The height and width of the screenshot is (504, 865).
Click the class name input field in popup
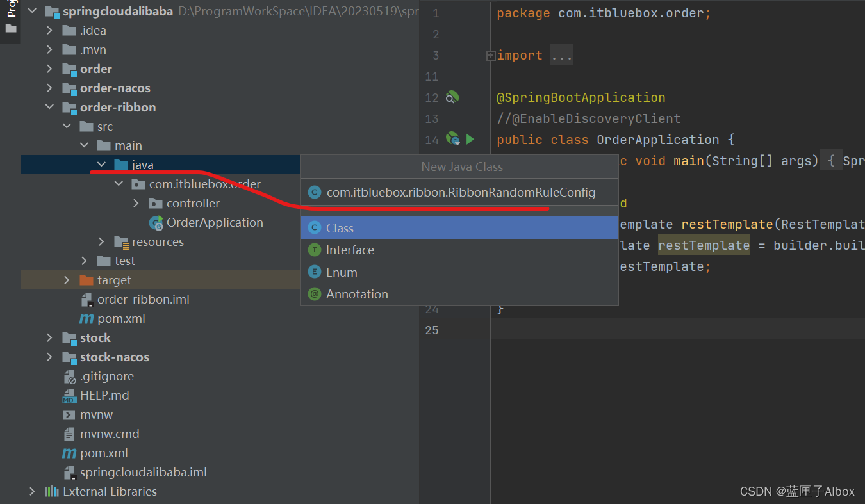[459, 192]
